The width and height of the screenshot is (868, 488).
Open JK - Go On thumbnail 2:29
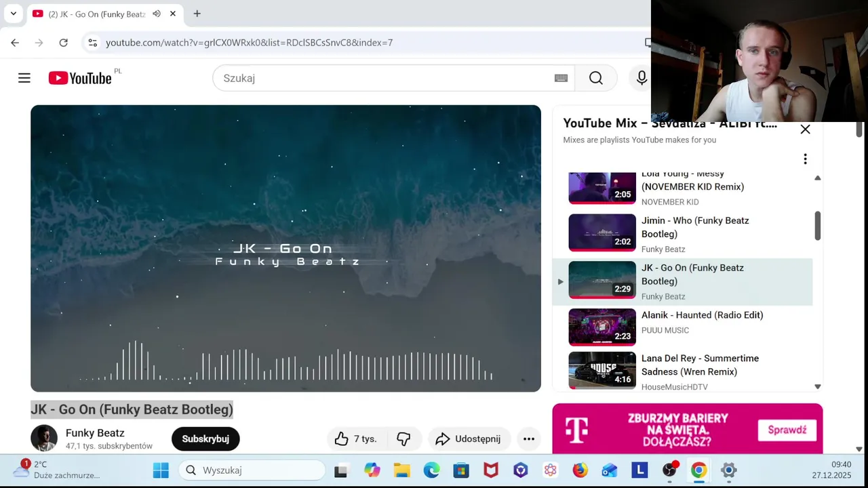point(602,280)
